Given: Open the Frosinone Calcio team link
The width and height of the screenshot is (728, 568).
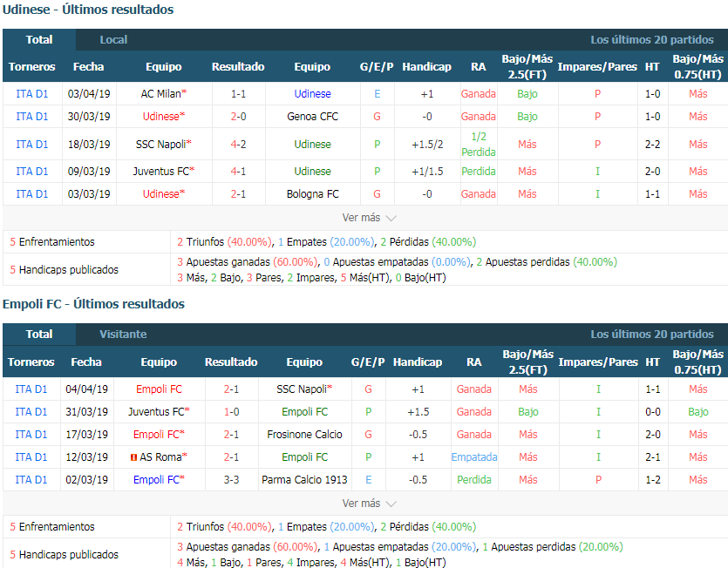Looking at the screenshot, I should click(304, 435).
